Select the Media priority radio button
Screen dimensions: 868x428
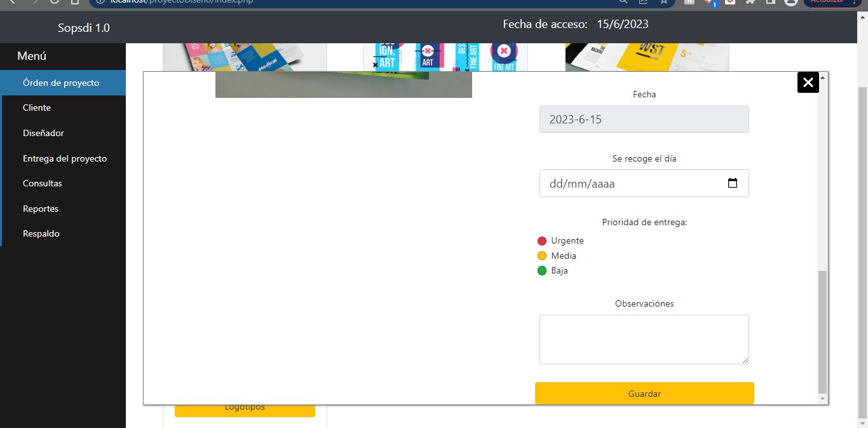point(542,256)
